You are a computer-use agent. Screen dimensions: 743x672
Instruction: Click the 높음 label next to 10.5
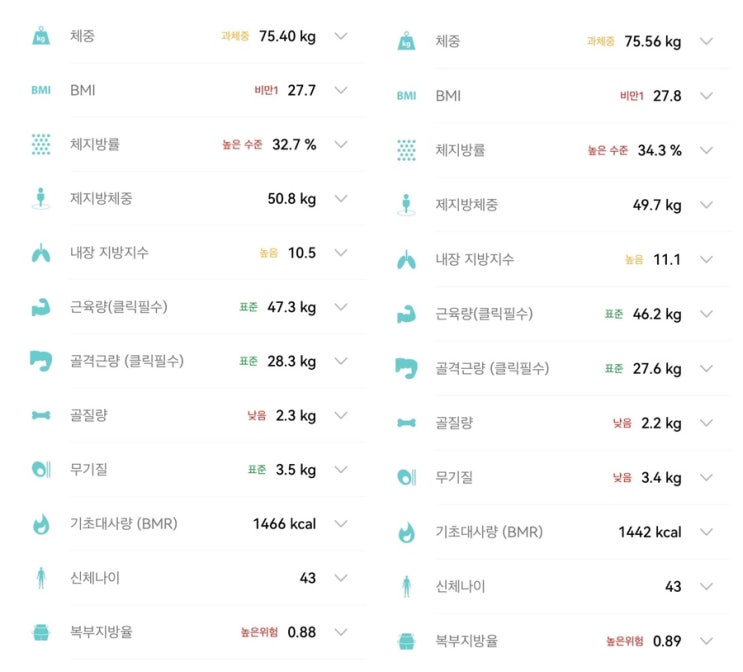tap(270, 253)
